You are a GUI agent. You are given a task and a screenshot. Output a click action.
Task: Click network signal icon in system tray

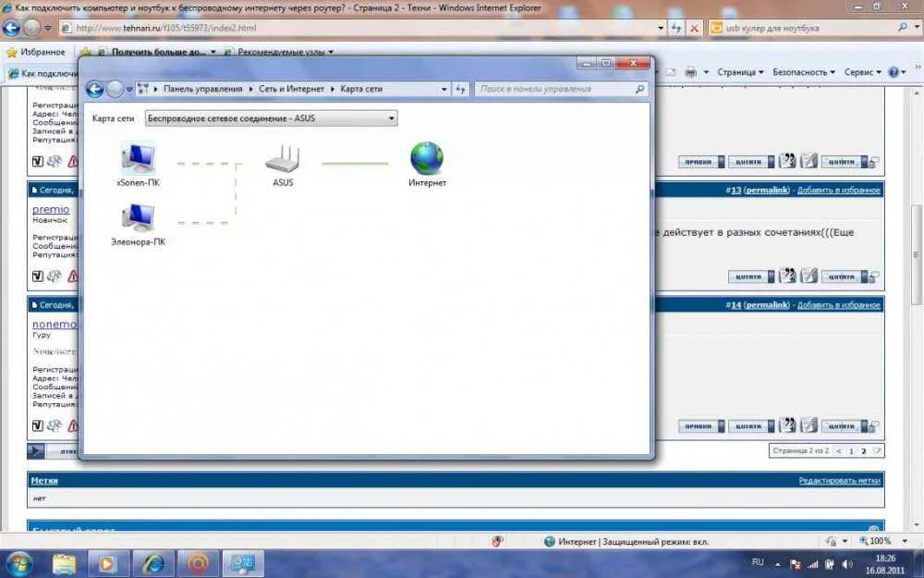(812, 564)
